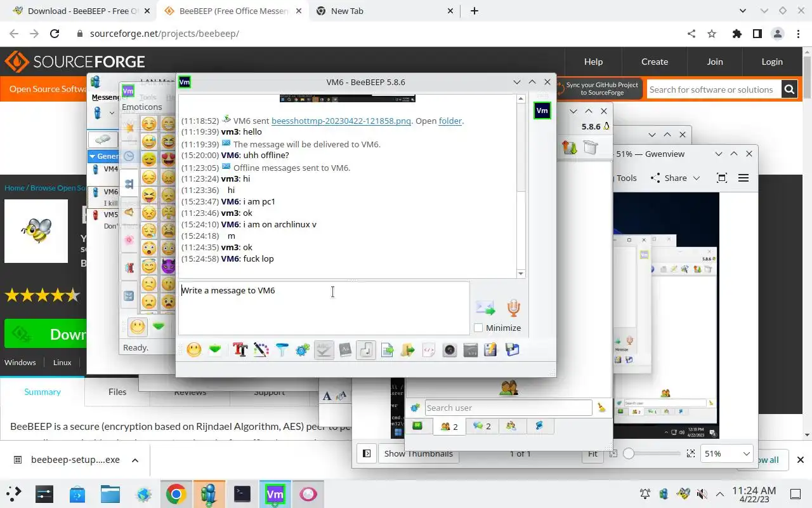This screenshot has width=812, height=508.
Task: Open the 51% zoom dropdown in Gwenview
Action: pyautogui.click(x=726, y=453)
